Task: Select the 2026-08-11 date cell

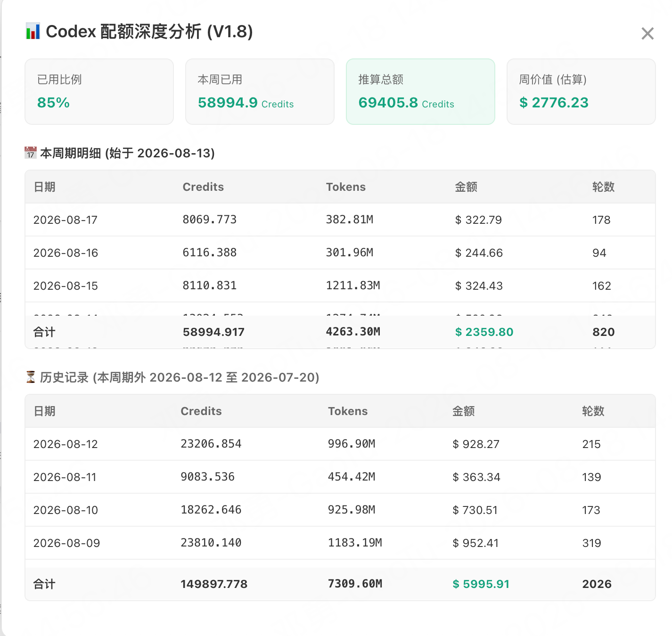Action: tap(65, 477)
